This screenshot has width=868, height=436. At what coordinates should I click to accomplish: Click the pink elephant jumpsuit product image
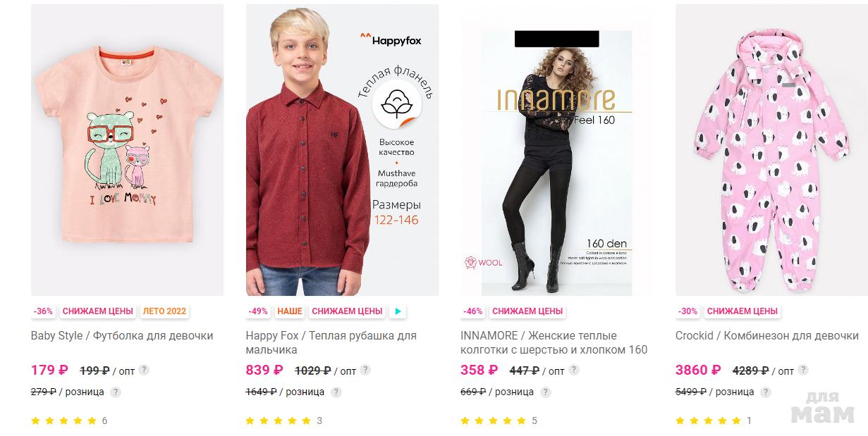pos(771,150)
